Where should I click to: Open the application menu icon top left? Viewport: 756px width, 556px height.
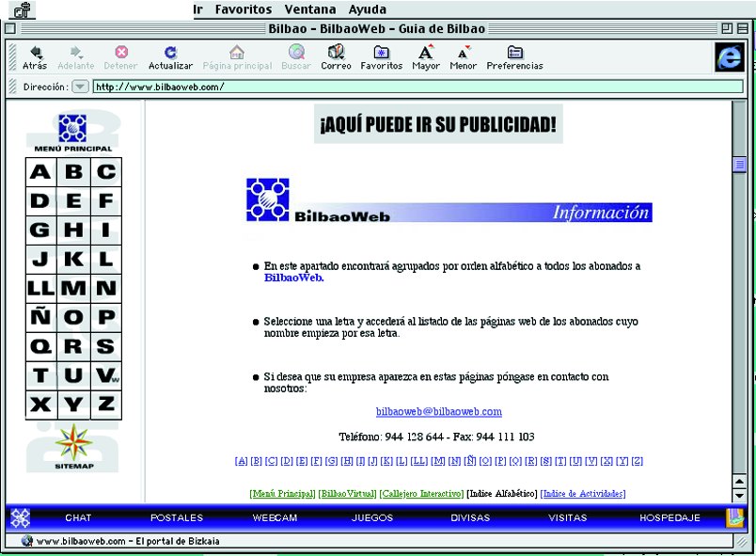tap(22, 9)
